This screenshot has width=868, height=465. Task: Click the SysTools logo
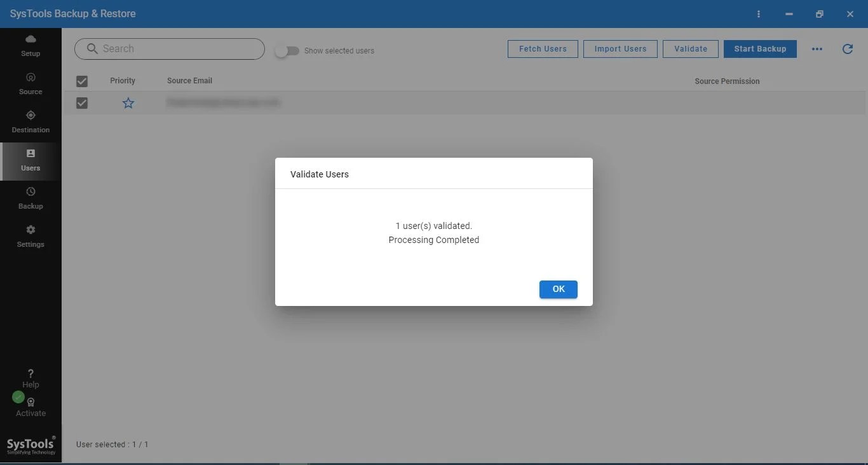click(31, 445)
